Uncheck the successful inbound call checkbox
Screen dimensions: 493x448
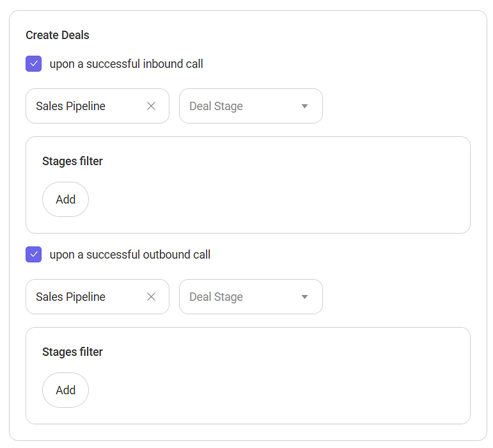coord(34,64)
